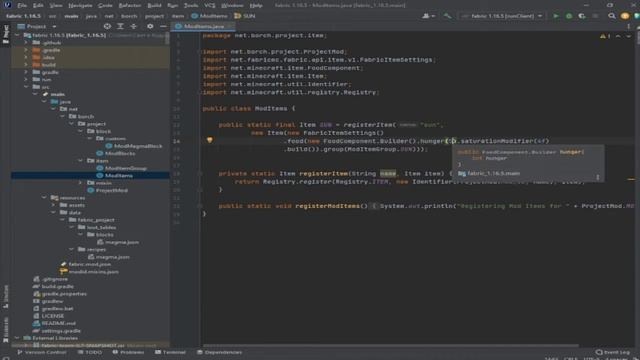Image resolution: width=640 pixels, height=360 pixels.
Task: Switch to the ModItems.java editor tab
Action: (x=203, y=26)
